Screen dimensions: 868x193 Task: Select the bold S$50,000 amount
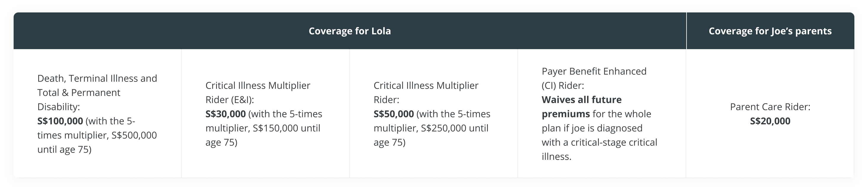(393, 114)
